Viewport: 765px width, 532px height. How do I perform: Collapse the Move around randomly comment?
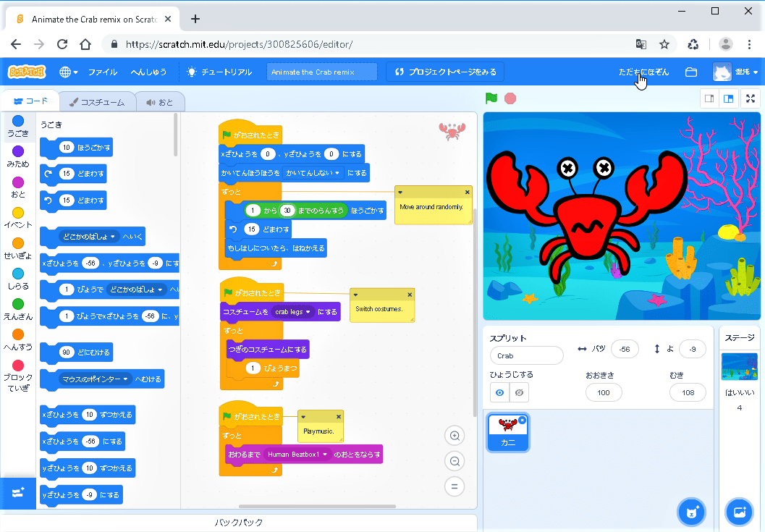400,193
